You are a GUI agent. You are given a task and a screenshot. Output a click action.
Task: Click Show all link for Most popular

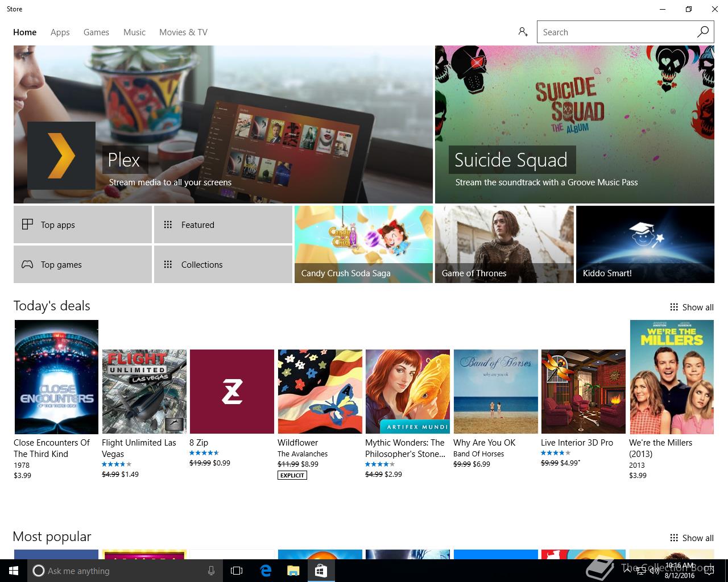(698, 538)
